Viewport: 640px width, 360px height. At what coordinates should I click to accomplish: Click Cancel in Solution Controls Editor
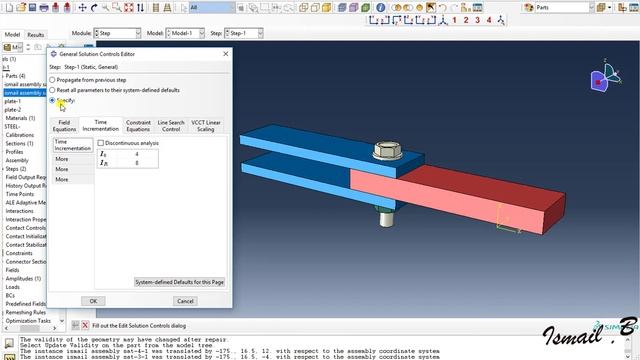pyautogui.click(x=185, y=301)
